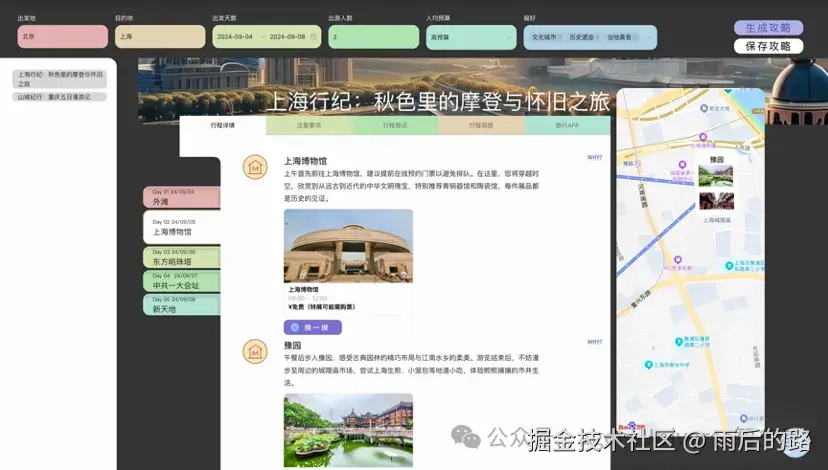The image size is (828, 470).
Task: Switch to the 旅行APP tab
Action: [567, 126]
